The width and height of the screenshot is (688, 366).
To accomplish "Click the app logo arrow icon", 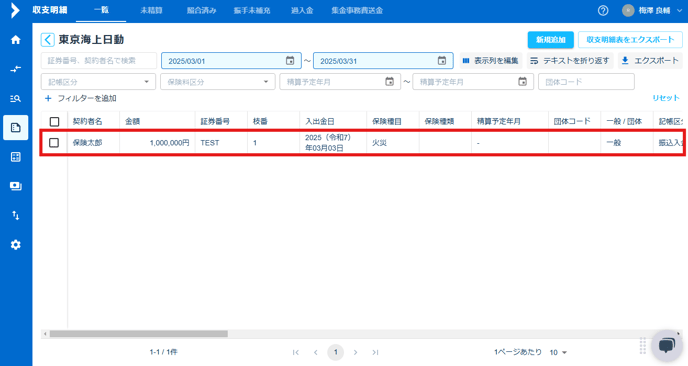I will pos(15,10).
